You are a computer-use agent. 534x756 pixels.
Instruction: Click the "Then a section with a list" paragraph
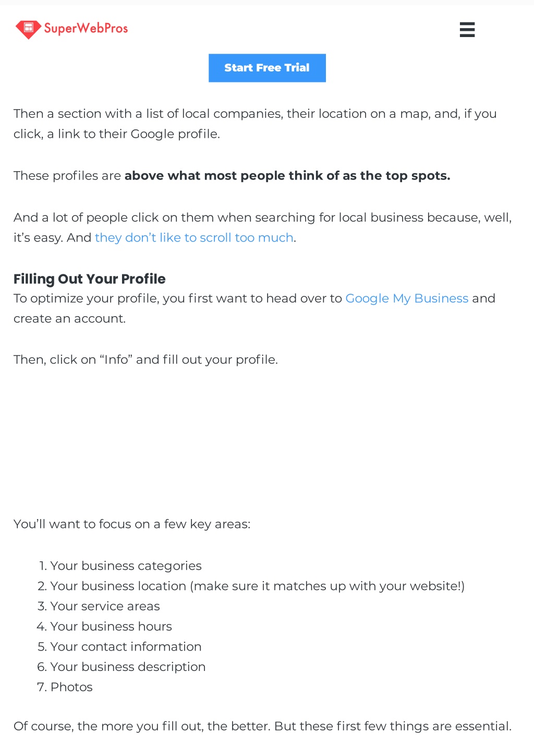[x=255, y=124]
